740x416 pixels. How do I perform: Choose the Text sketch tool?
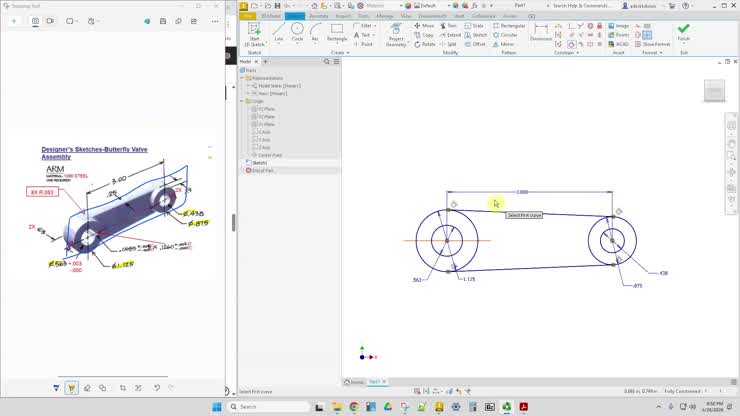click(362, 35)
